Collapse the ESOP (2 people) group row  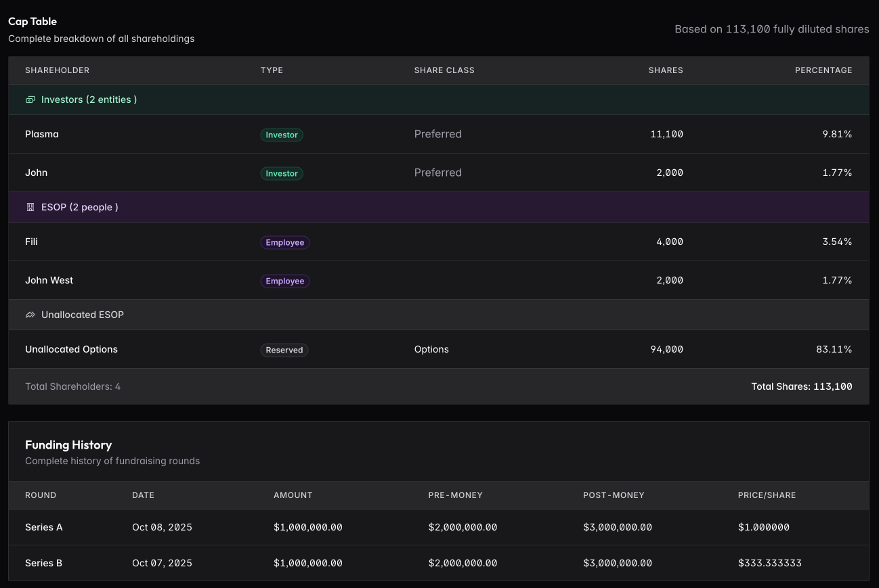[x=79, y=207]
